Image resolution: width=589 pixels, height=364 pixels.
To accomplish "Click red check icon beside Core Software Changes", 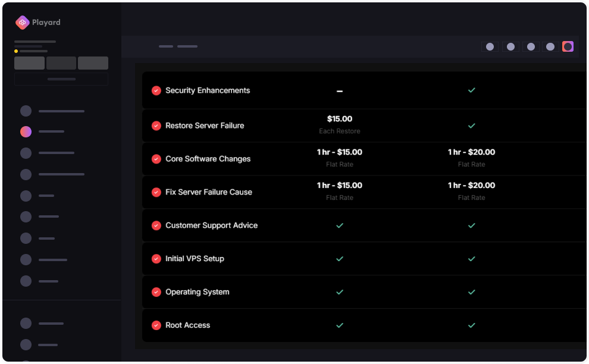I will [156, 159].
